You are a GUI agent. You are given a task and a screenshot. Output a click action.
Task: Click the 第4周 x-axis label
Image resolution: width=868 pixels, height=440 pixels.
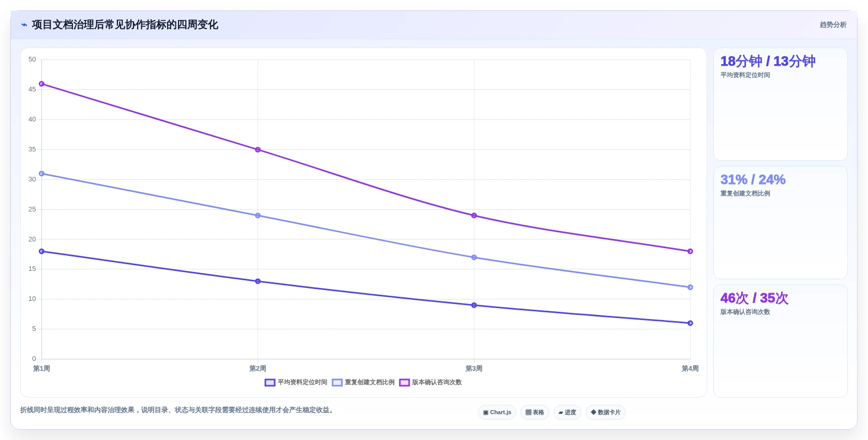coord(690,369)
